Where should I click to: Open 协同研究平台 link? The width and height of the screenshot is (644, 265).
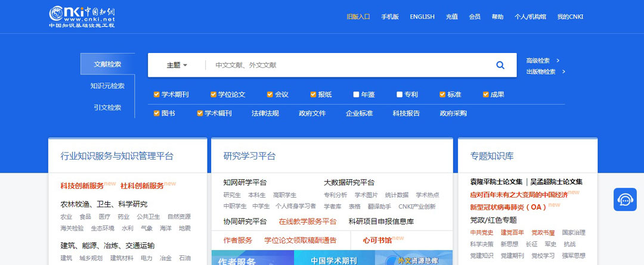point(245,222)
